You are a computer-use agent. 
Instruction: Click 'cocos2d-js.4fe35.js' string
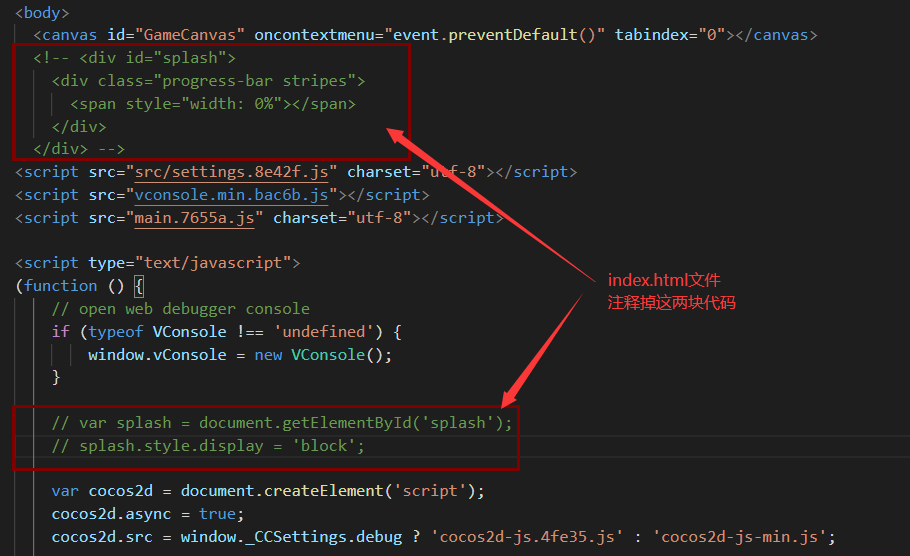coord(527,537)
